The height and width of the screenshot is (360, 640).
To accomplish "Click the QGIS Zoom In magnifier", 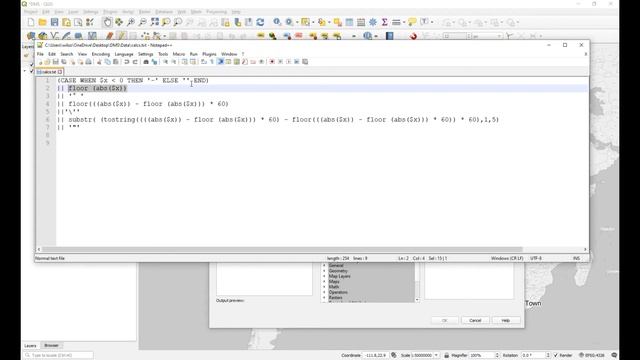I will click(x=131, y=22).
